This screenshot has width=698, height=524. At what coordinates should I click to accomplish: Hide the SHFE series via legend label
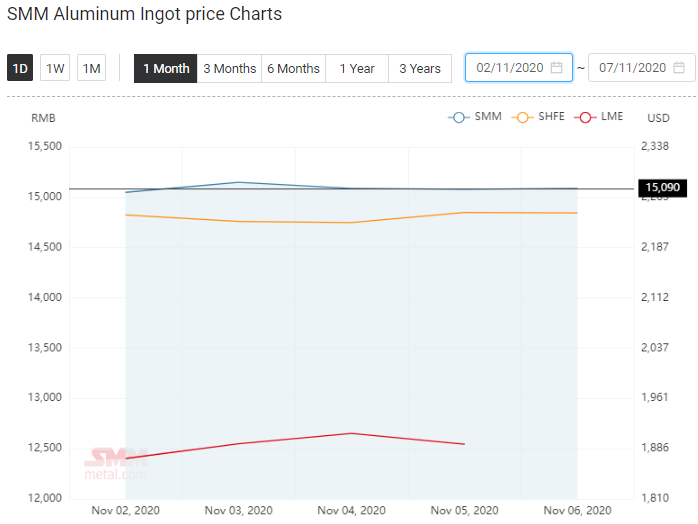coord(551,117)
